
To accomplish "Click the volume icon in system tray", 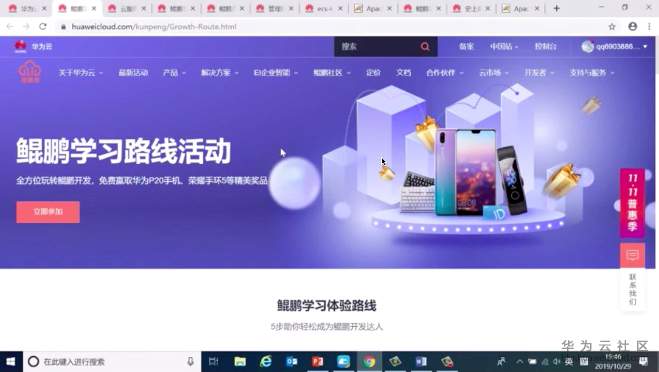I will [x=557, y=362].
